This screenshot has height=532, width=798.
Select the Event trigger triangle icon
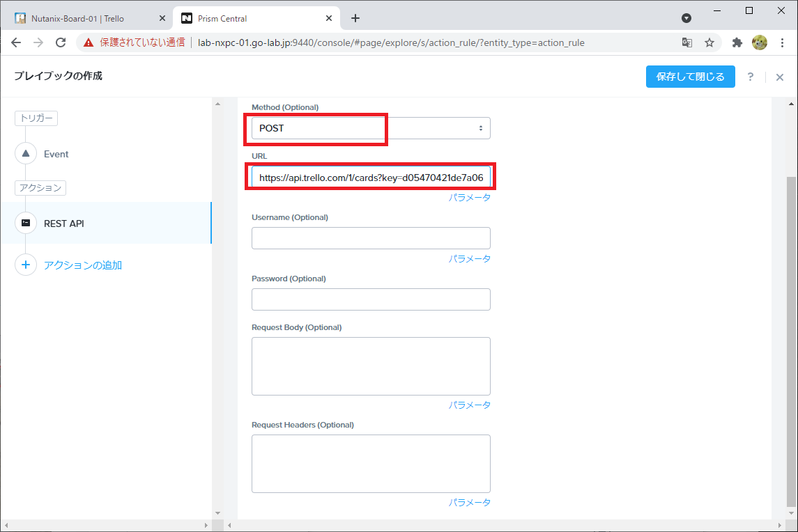click(x=26, y=154)
